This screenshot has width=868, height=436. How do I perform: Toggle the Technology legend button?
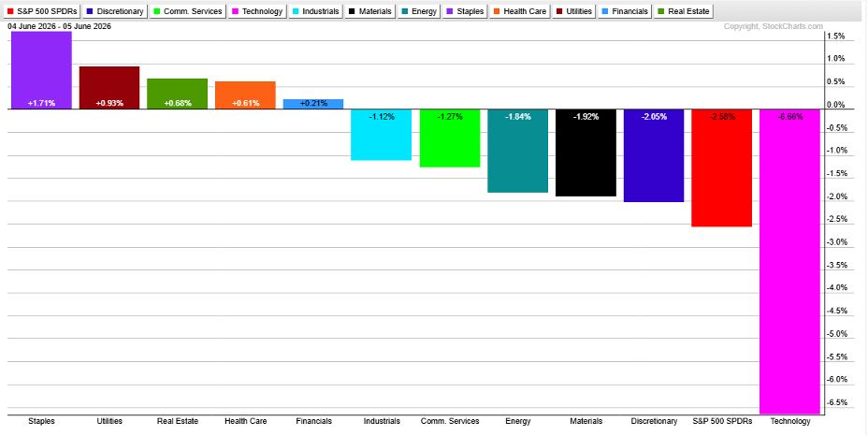(x=257, y=11)
